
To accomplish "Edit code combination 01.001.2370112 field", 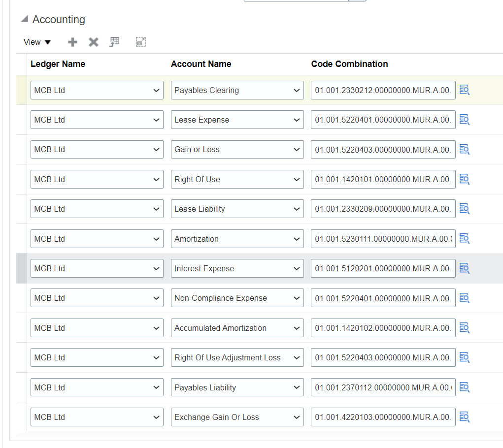I will [x=383, y=387].
